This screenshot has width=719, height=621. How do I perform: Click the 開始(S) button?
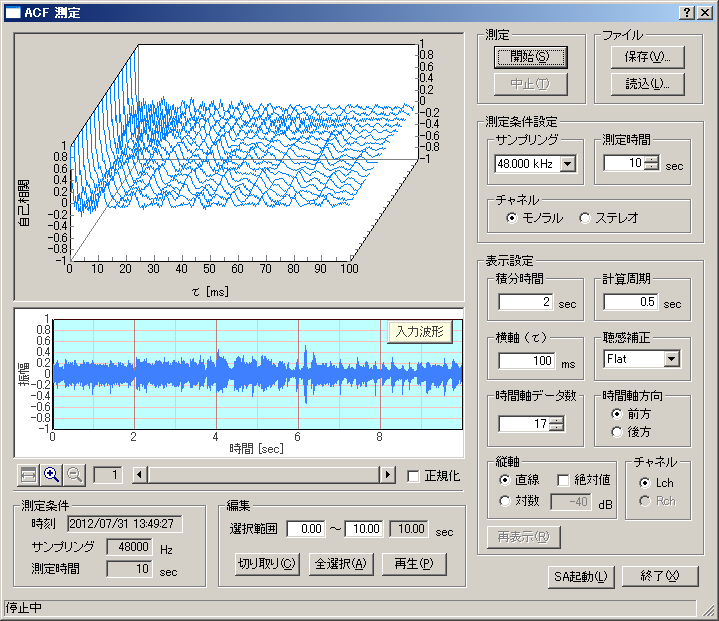click(x=531, y=57)
